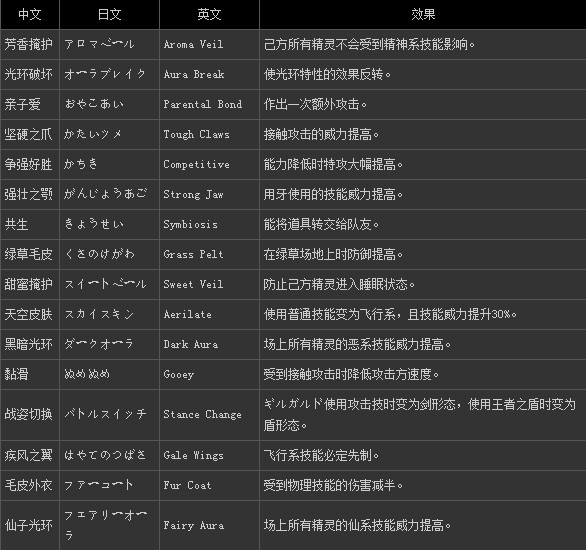Select the Symbiosis cell
586x550 pixels.
[209, 225]
